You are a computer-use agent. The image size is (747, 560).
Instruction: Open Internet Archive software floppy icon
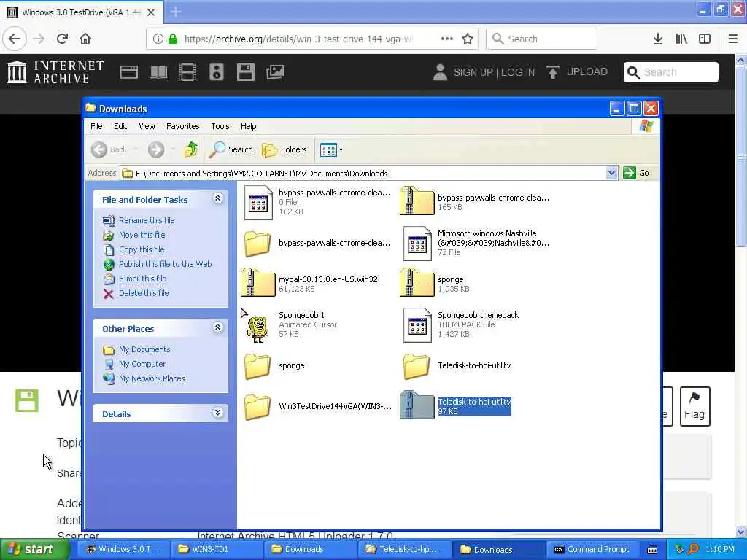(245, 72)
